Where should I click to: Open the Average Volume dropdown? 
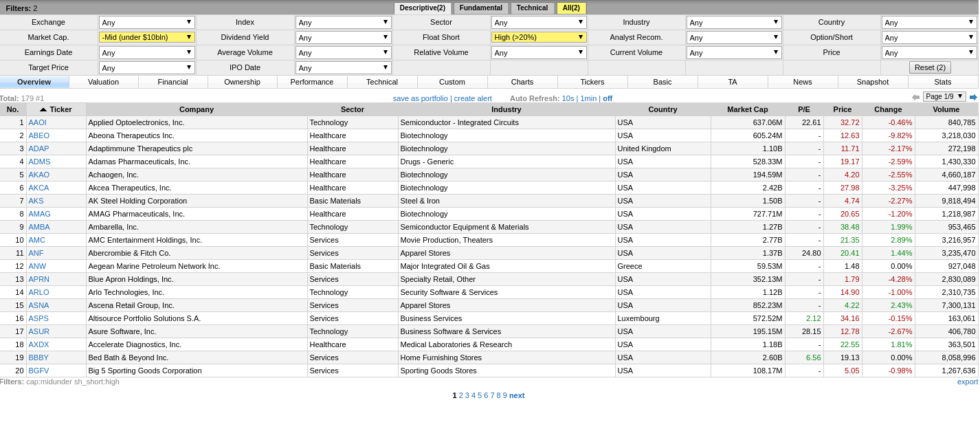pyautogui.click(x=344, y=52)
